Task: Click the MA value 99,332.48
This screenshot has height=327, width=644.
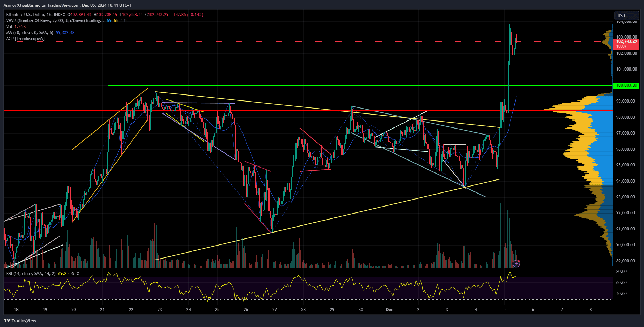Action: tap(65, 33)
